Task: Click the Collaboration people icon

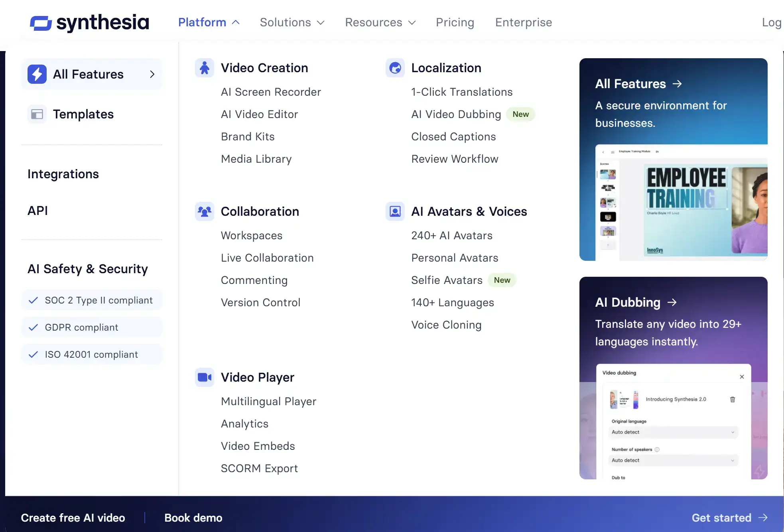Action: 205,211
